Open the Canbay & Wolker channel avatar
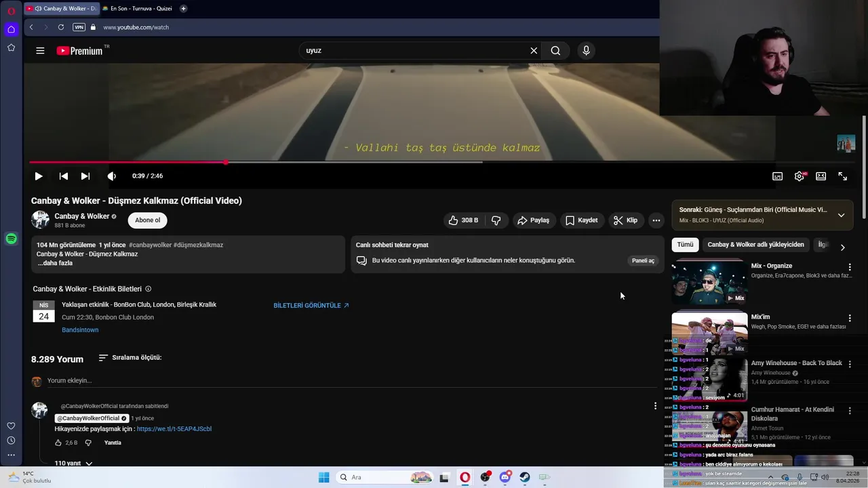 tap(41, 220)
